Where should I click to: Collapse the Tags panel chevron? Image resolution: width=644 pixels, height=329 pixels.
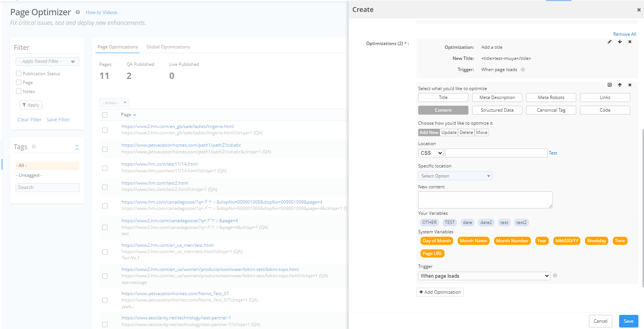77,147
